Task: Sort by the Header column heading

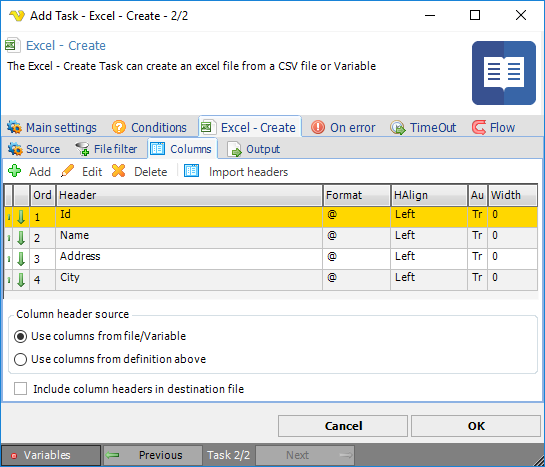Action: click(x=189, y=195)
